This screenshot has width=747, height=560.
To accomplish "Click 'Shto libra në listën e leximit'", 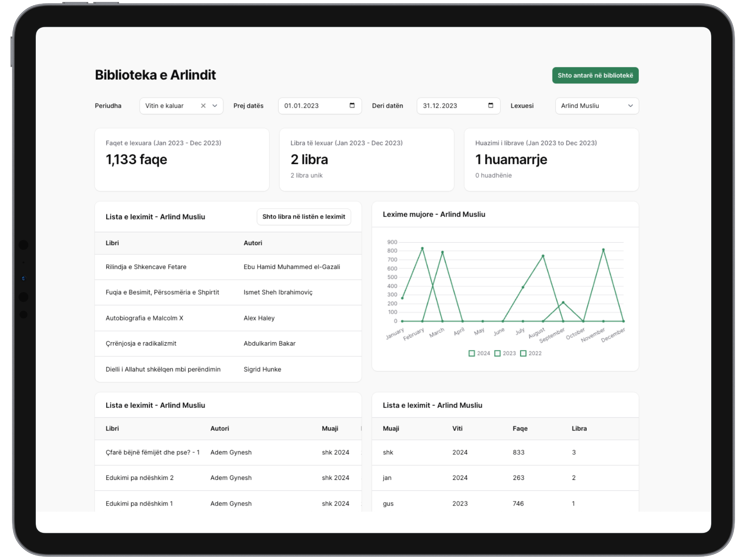I will tap(303, 217).
